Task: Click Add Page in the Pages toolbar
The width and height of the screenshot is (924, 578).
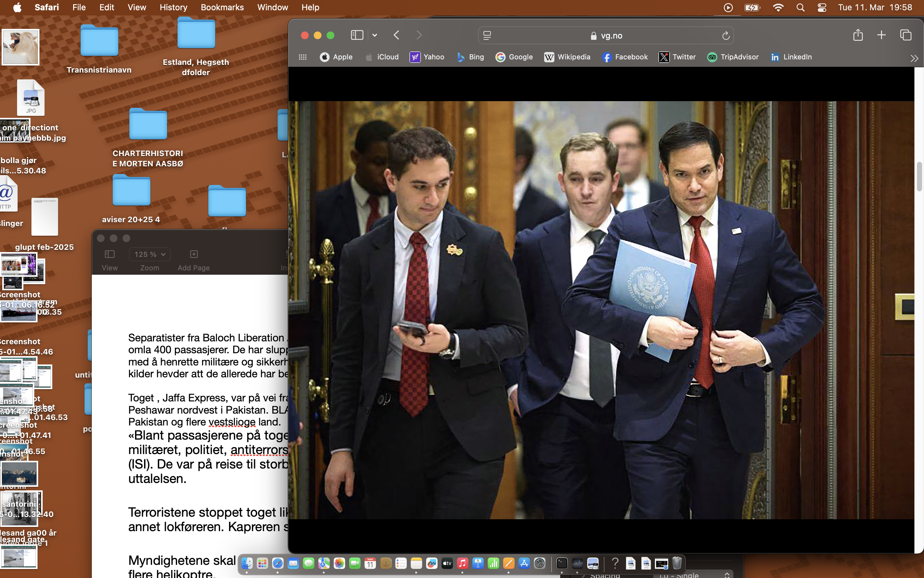Action: (x=193, y=260)
